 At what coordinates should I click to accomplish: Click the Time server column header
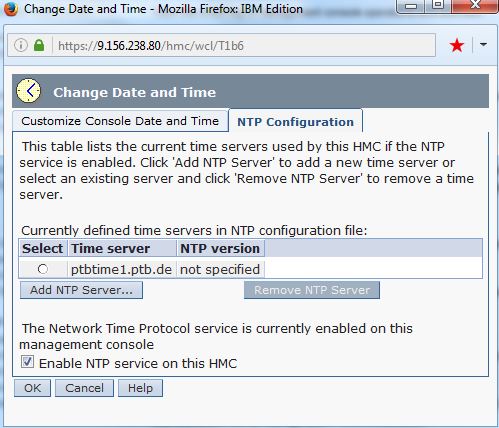pos(122,248)
